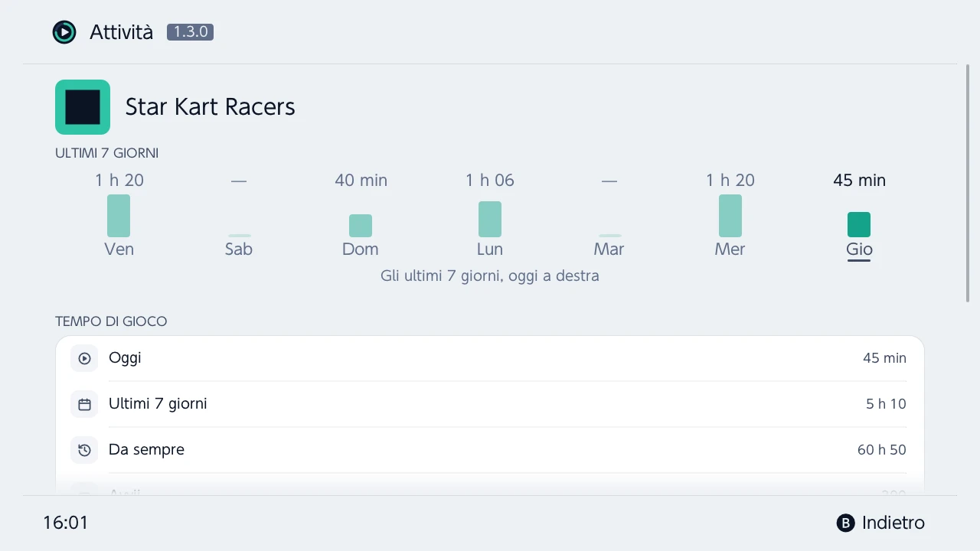Click the Ultimi 7 giorni row label
This screenshot has height=551, width=980.
[x=158, y=404]
